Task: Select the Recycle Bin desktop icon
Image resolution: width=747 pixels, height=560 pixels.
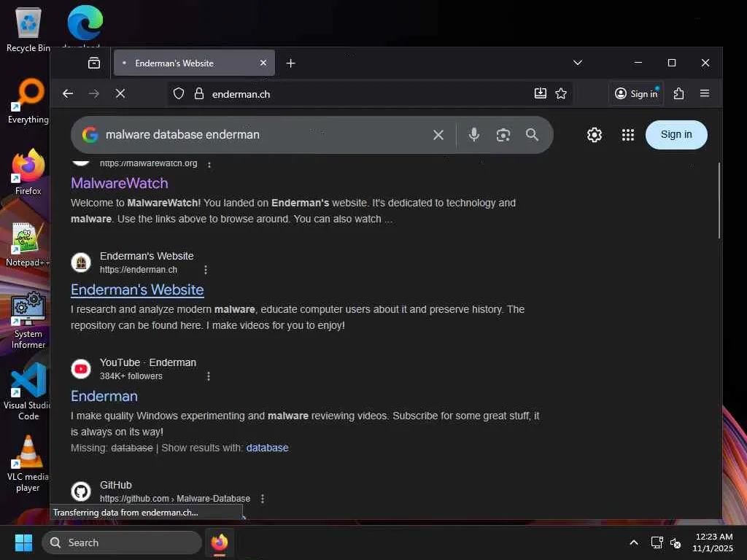Action: [x=28, y=30]
